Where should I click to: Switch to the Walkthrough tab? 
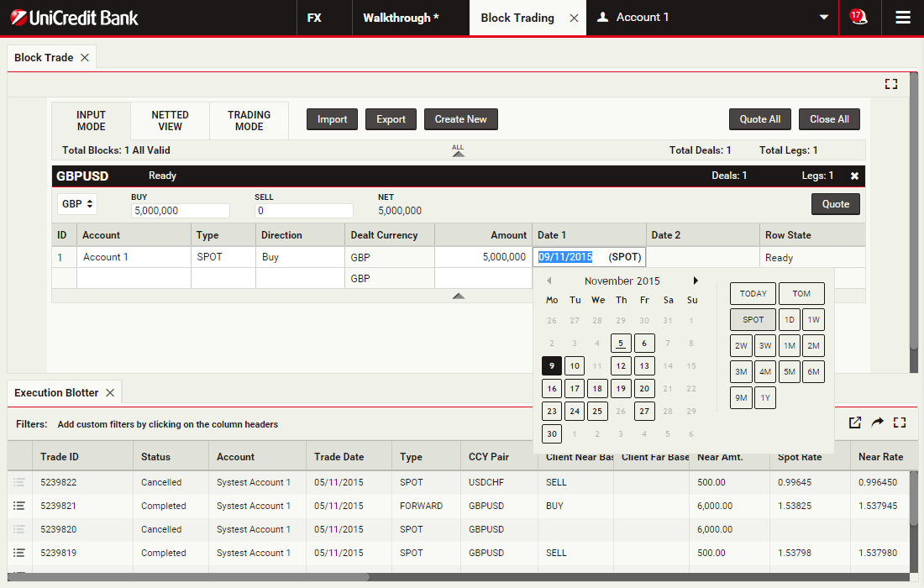tap(401, 18)
